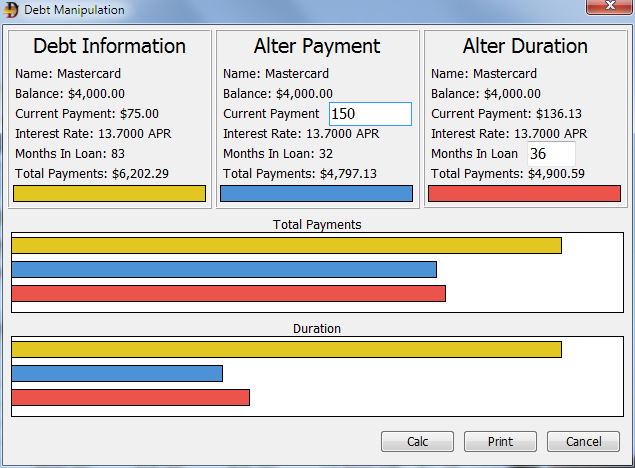Click the Debt Manipulation title bar icon
The image size is (635, 468).
point(12,10)
